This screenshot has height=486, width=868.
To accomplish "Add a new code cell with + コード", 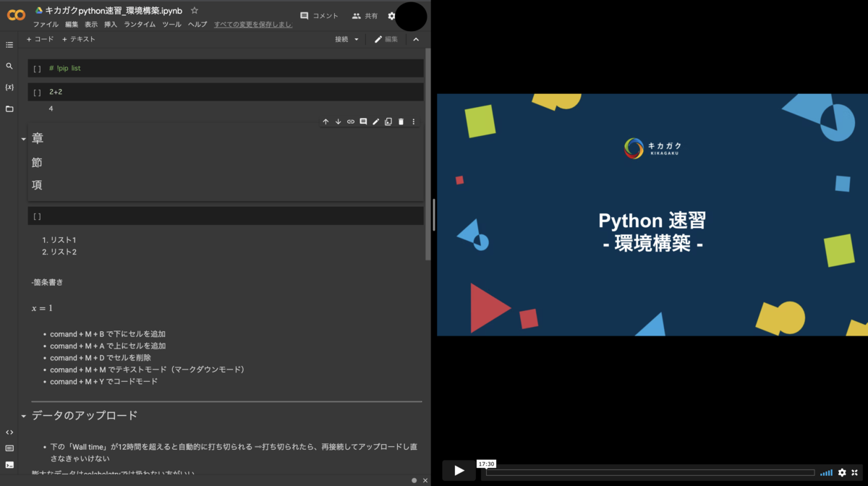I will pos(40,39).
